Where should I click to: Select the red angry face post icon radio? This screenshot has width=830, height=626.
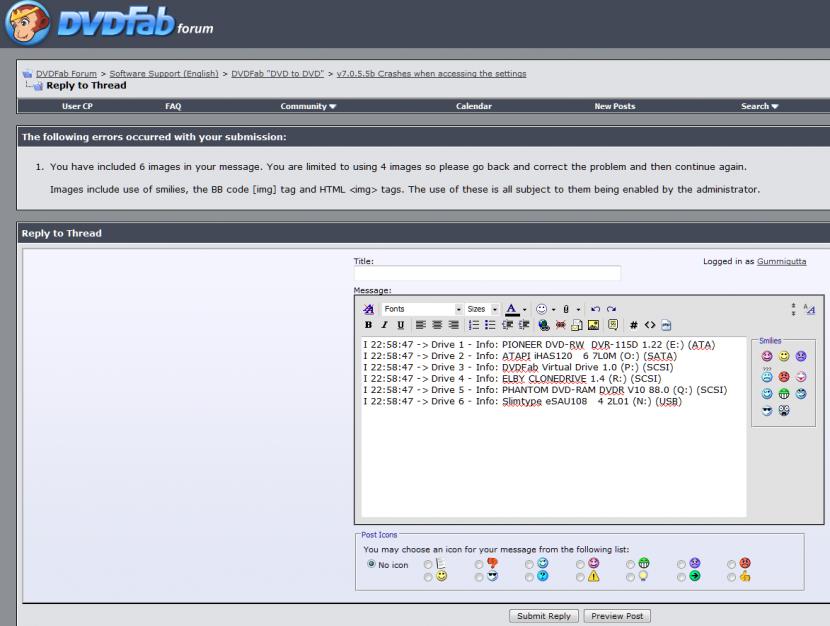pyautogui.click(x=732, y=565)
